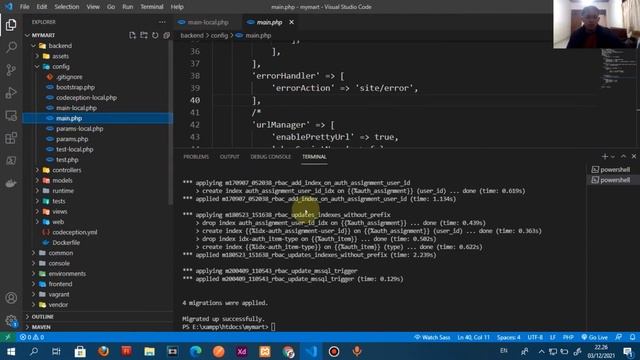Open the Search view in activity bar
The image size is (640, 360).
tap(11, 47)
